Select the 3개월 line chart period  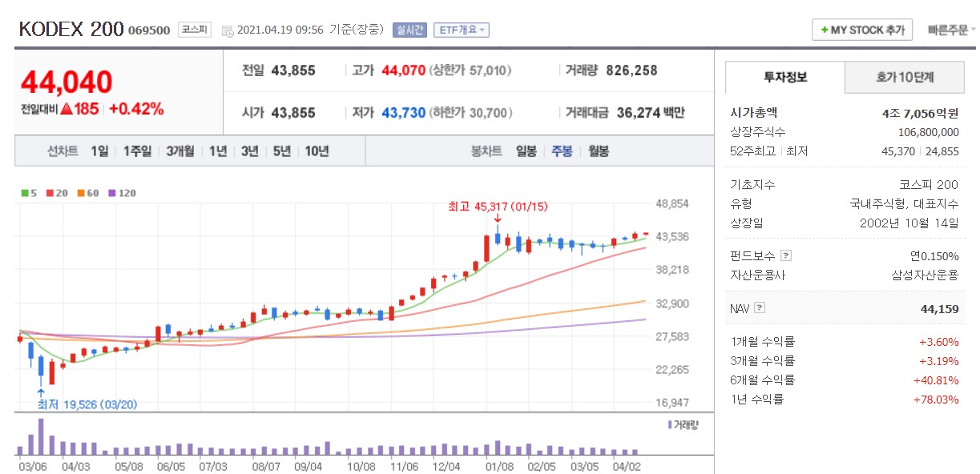180,151
